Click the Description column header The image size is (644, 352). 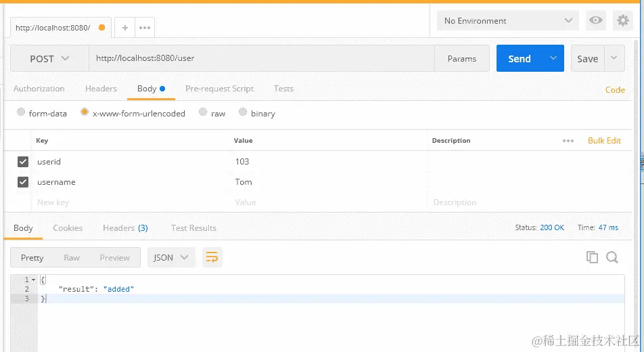pos(451,141)
